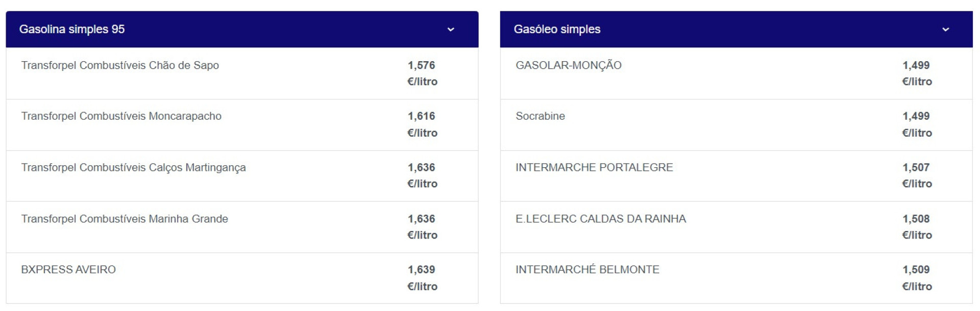
Task: Select INTERMARCHE PORTALEGRE station
Action: [x=594, y=168]
